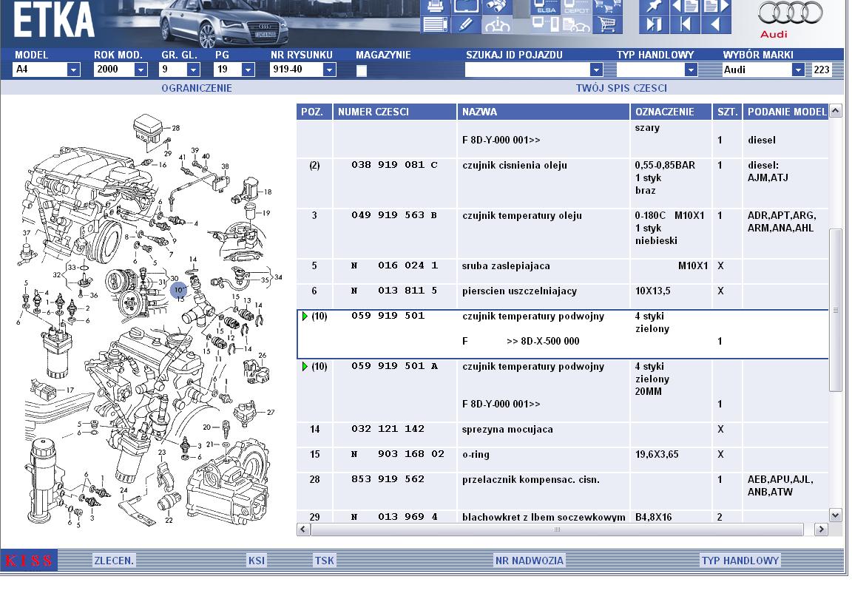Image resolution: width=852 pixels, height=616 pixels.
Task: Select the OGRANICZENIE tab
Action: coord(197,88)
